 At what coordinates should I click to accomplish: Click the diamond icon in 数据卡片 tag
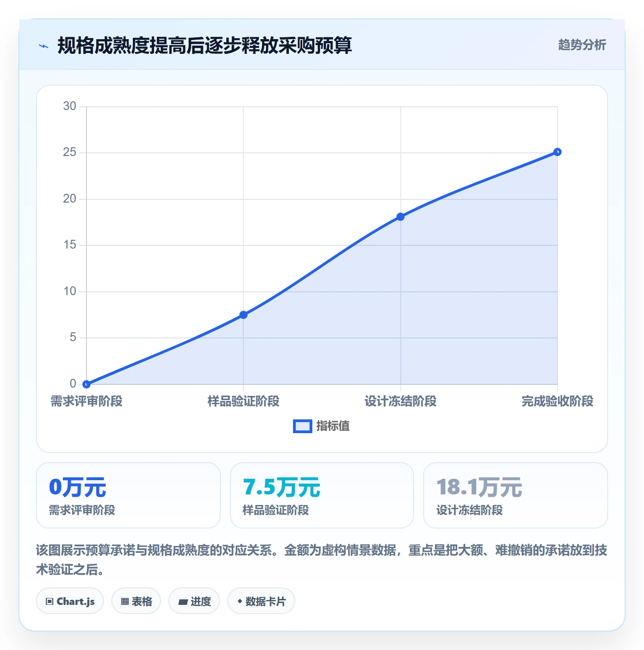tap(240, 601)
